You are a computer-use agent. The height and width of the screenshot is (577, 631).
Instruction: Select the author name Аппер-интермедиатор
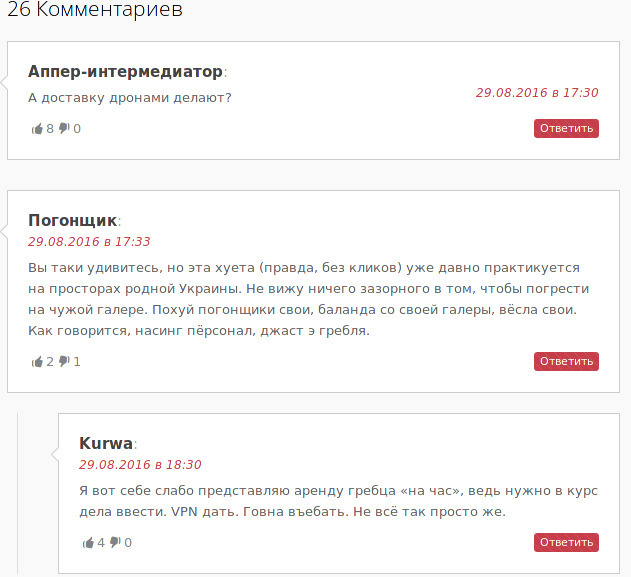[x=125, y=72]
